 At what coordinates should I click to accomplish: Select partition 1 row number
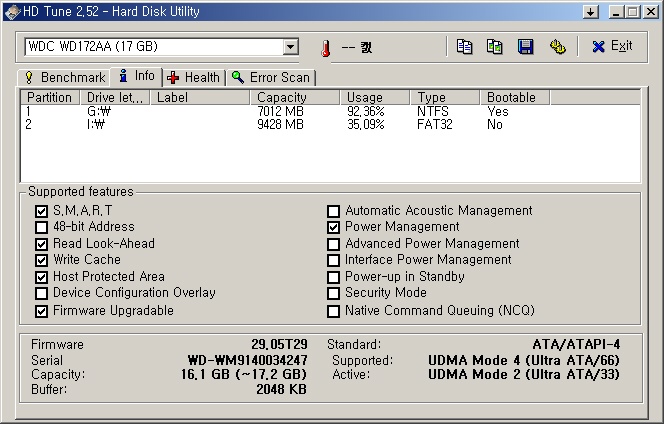pos(28,111)
